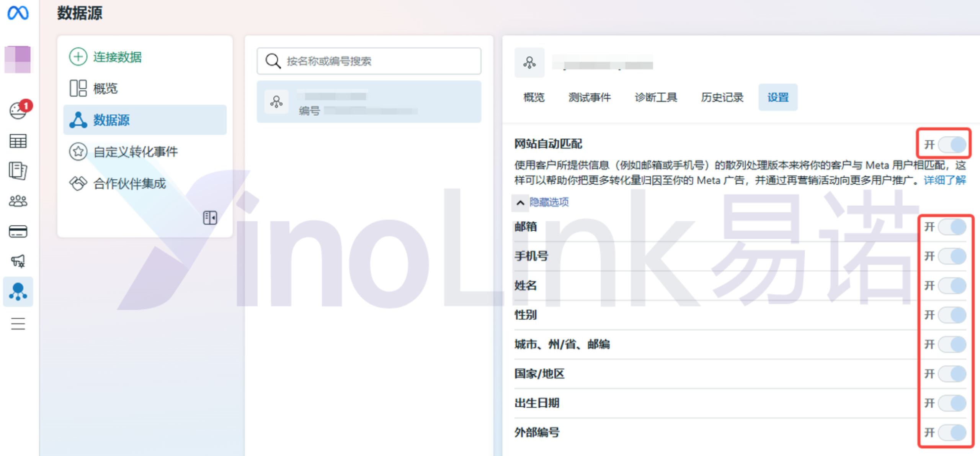Click the 数据源 triangle icon in side navigation
980x456 pixels.
coord(78,120)
